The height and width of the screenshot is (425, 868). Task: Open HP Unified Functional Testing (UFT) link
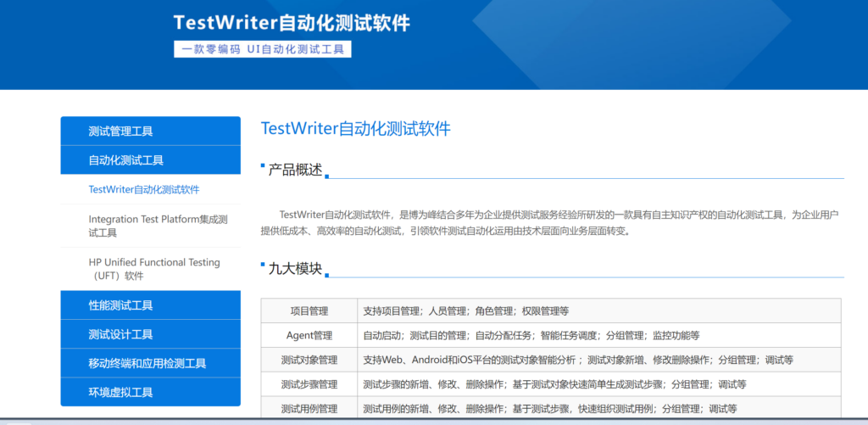click(154, 269)
